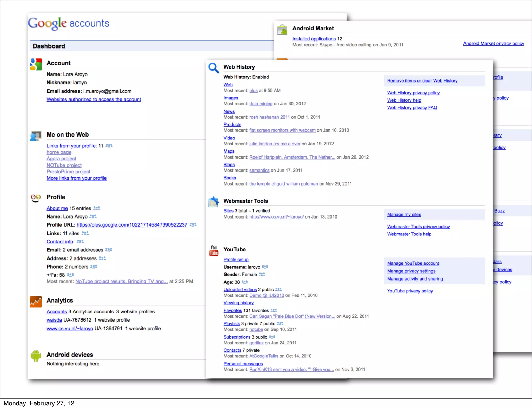
Task: Click the Web History magnifier icon
Action: (214, 68)
